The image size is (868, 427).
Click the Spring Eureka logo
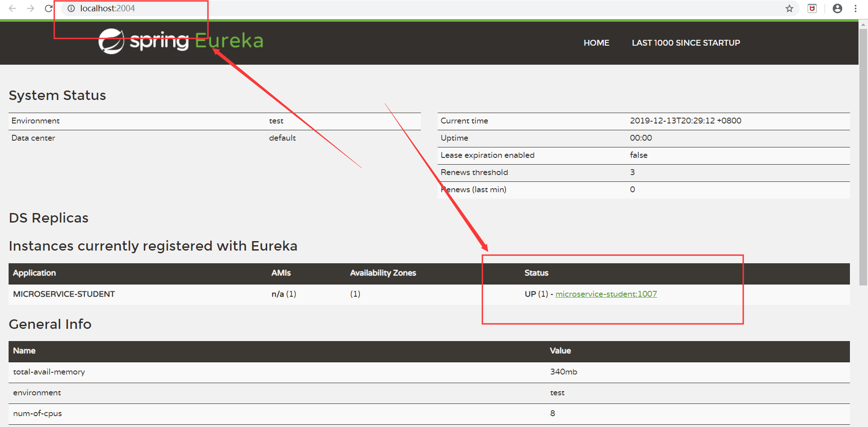point(181,41)
